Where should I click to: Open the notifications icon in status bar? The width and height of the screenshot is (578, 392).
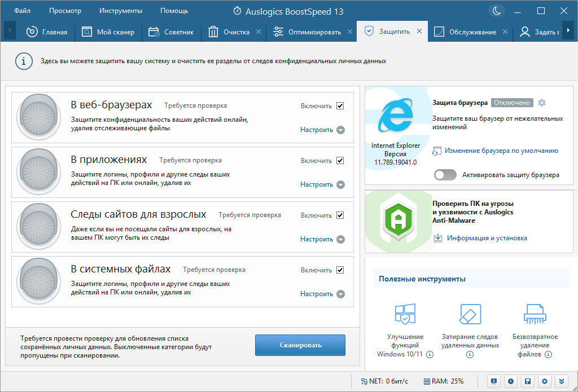[x=494, y=381]
